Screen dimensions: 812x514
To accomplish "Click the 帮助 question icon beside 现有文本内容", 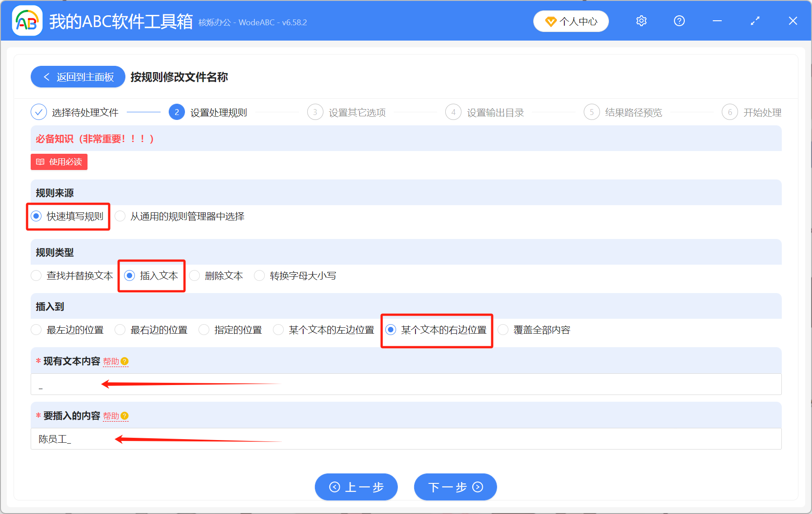I will click(125, 361).
